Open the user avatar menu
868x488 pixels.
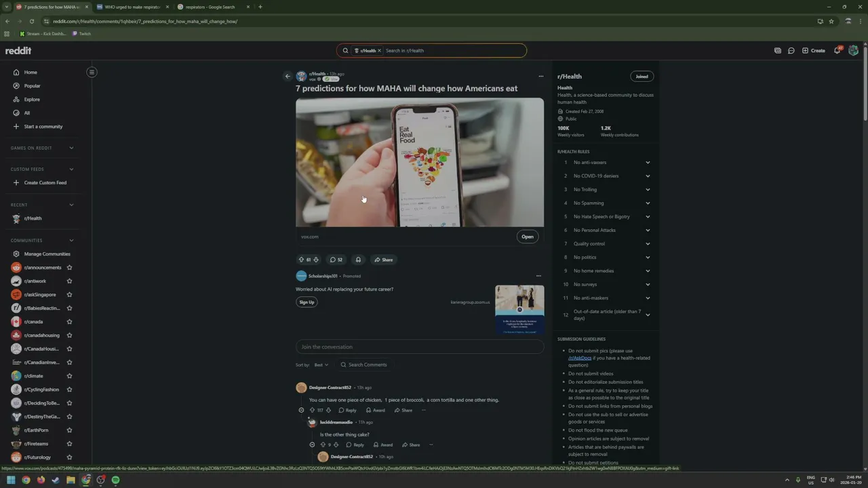point(853,51)
